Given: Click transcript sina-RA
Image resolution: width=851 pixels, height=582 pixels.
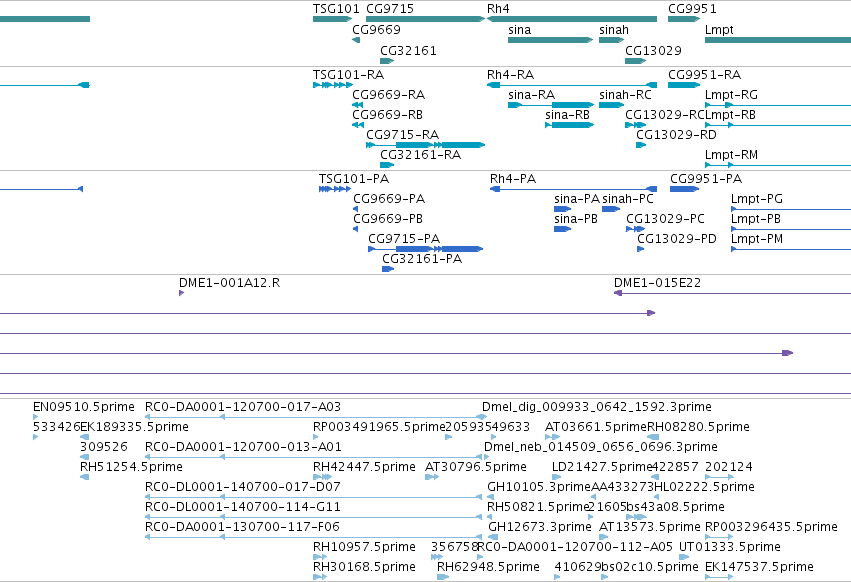Looking at the screenshot, I should coord(551,105).
